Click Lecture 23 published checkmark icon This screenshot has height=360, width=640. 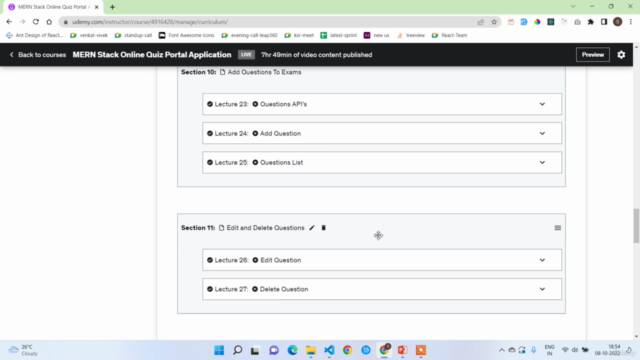tap(210, 104)
